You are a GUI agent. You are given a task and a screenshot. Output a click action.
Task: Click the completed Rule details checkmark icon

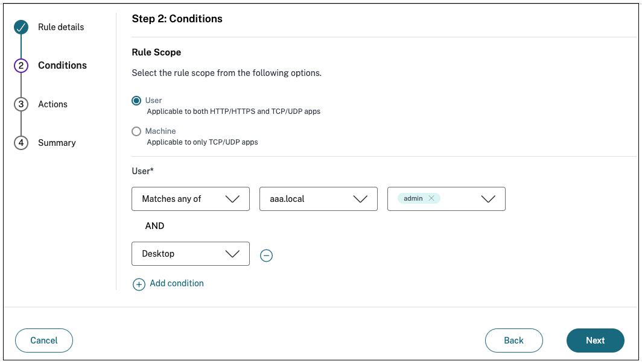21,27
